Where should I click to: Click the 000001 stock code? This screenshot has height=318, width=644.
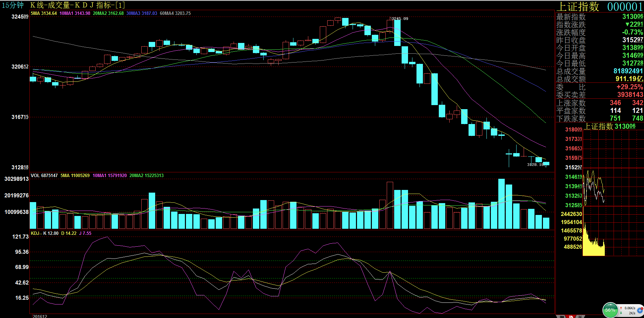pos(625,7)
